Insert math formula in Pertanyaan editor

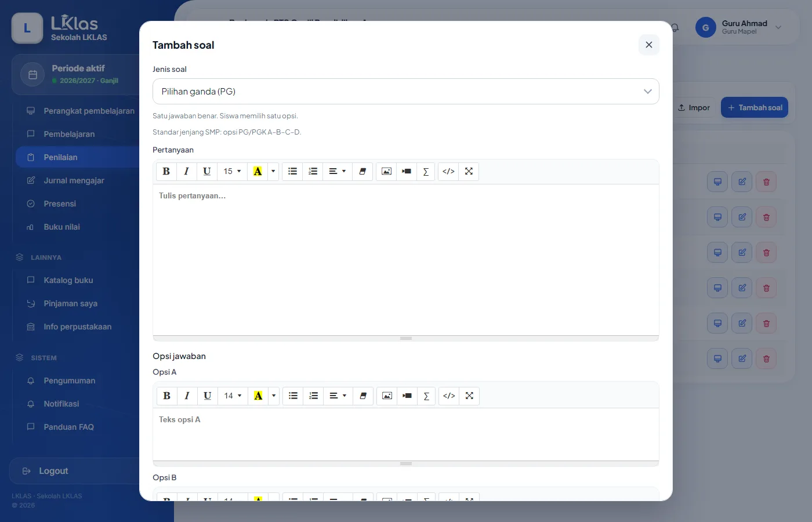pos(426,171)
